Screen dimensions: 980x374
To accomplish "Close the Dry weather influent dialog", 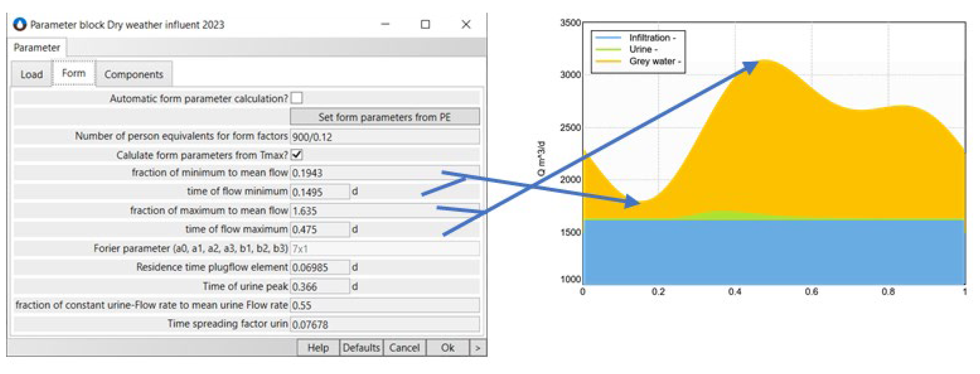I will 466,24.
